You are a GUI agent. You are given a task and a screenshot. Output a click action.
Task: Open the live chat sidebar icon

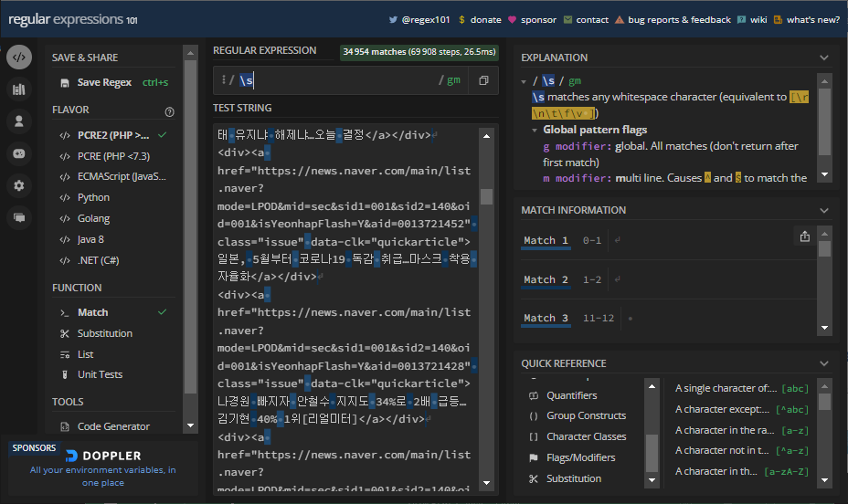[x=19, y=217]
